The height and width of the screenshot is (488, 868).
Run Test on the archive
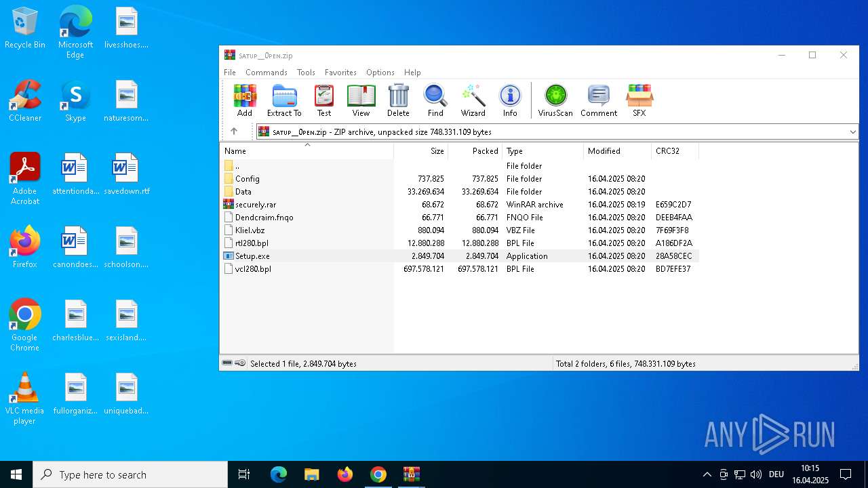tap(324, 100)
